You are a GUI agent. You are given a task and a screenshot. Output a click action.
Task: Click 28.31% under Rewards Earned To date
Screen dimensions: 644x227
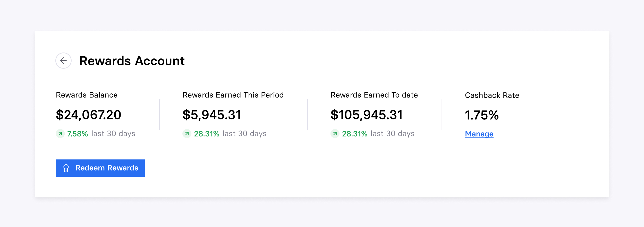[x=355, y=134]
